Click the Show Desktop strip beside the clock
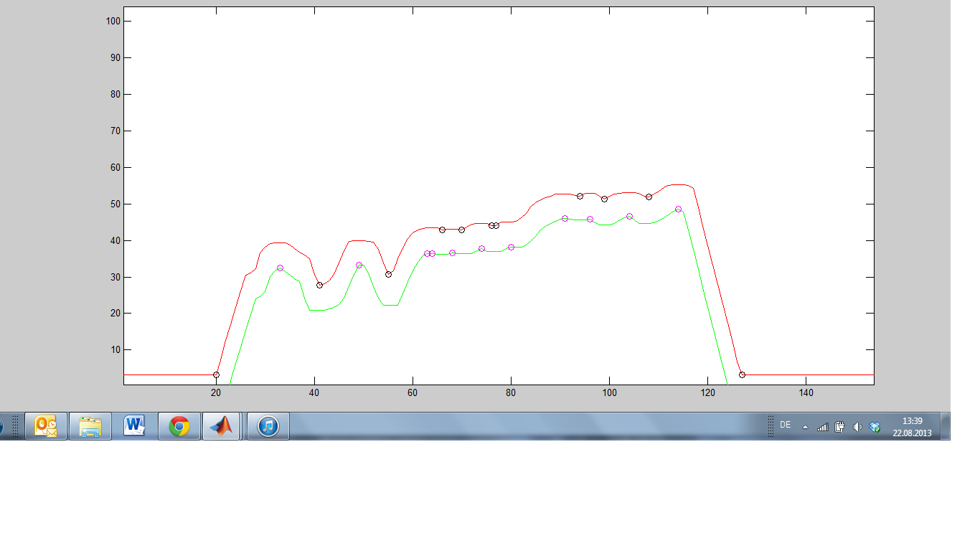 point(946,426)
